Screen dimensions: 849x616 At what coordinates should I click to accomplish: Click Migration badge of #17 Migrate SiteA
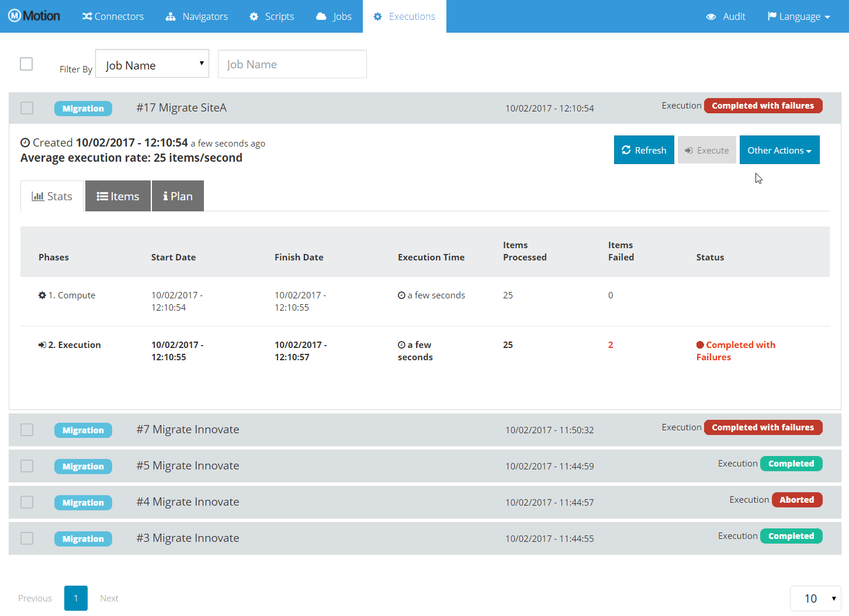coord(83,109)
